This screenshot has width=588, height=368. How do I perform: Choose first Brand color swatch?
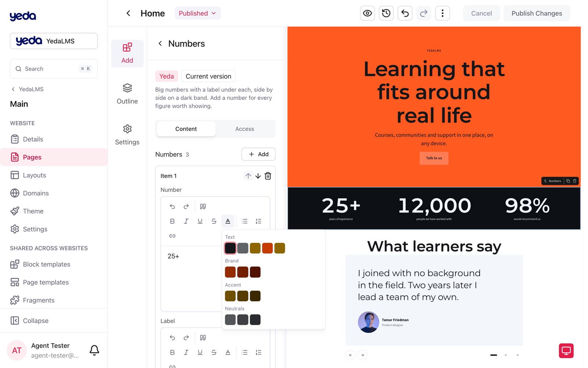[230, 272]
